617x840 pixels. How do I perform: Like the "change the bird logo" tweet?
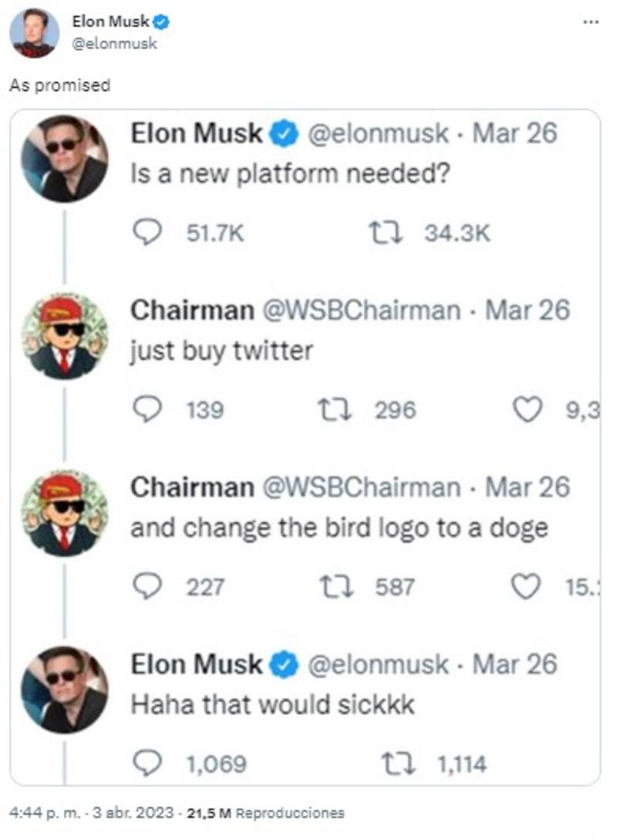tap(528, 587)
